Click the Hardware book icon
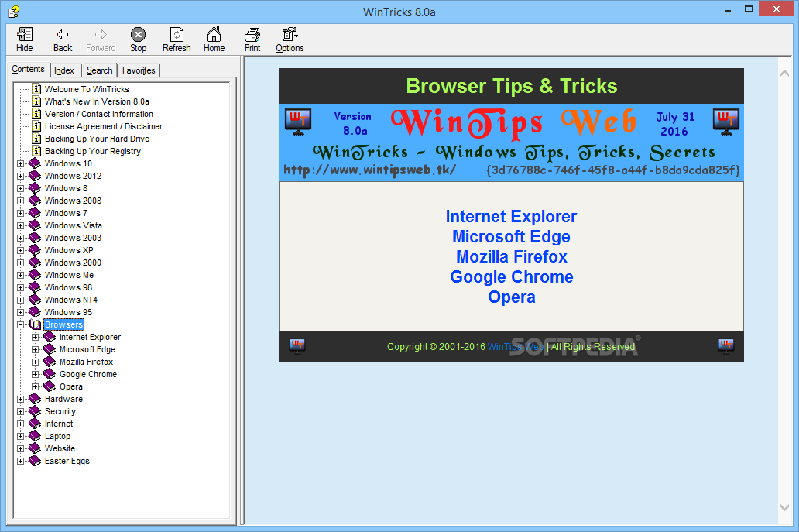The height and width of the screenshot is (532, 799). pyautogui.click(x=35, y=399)
